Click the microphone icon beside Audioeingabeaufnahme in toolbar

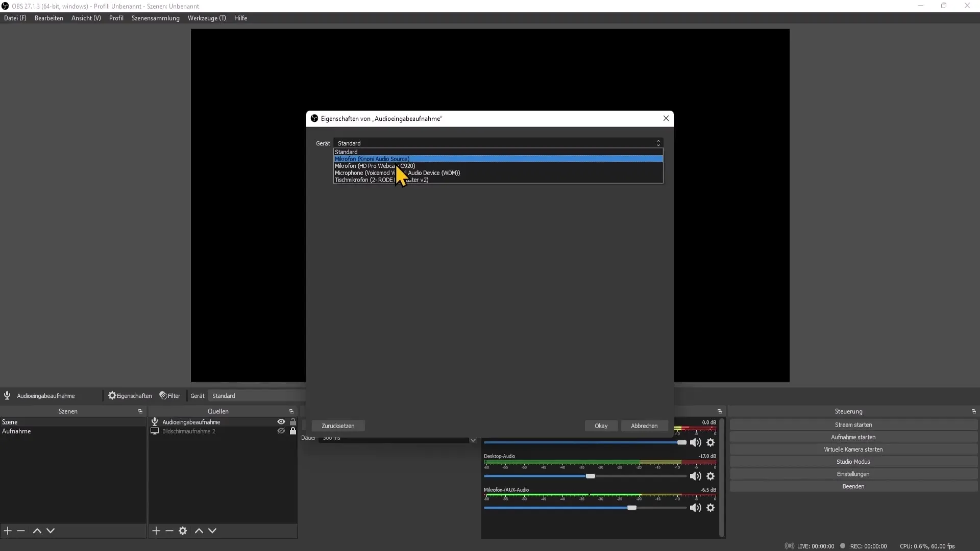(7, 396)
